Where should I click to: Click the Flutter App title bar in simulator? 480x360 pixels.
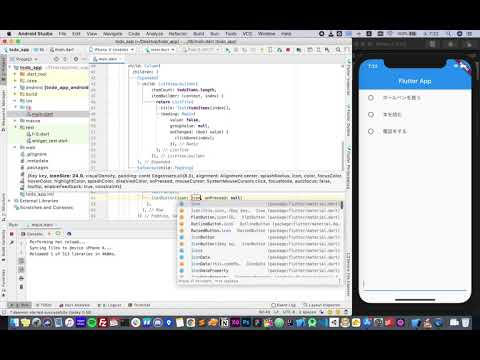pyautogui.click(x=415, y=81)
